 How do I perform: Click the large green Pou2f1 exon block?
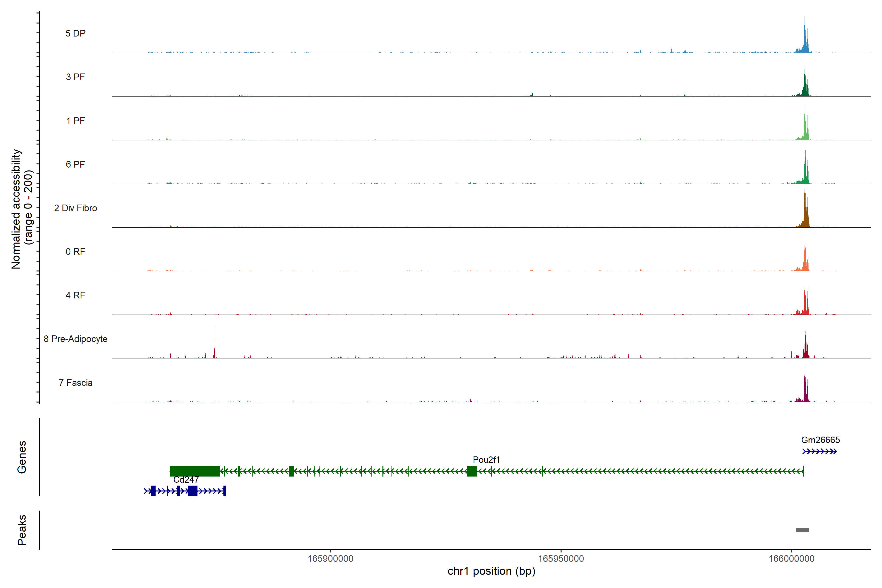(195, 471)
